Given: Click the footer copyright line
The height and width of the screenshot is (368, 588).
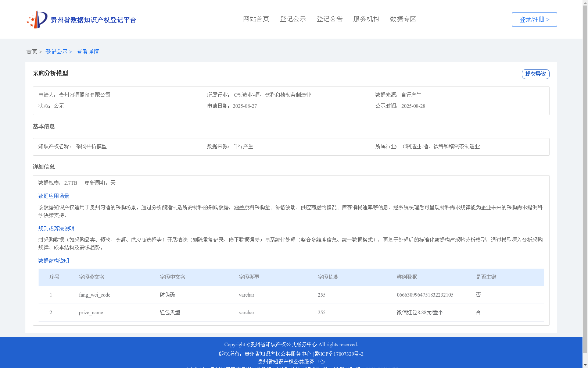Looking at the screenshot, I should point(291,345).
